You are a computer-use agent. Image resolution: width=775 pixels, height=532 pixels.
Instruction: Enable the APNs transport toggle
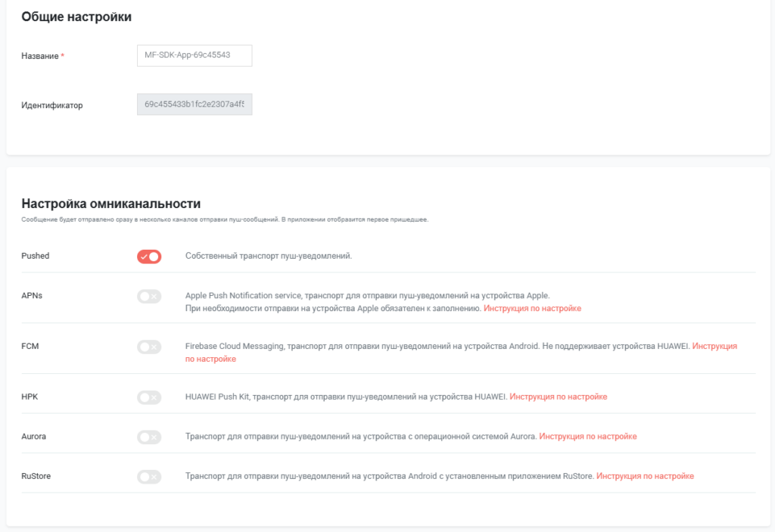pos(149,297)
